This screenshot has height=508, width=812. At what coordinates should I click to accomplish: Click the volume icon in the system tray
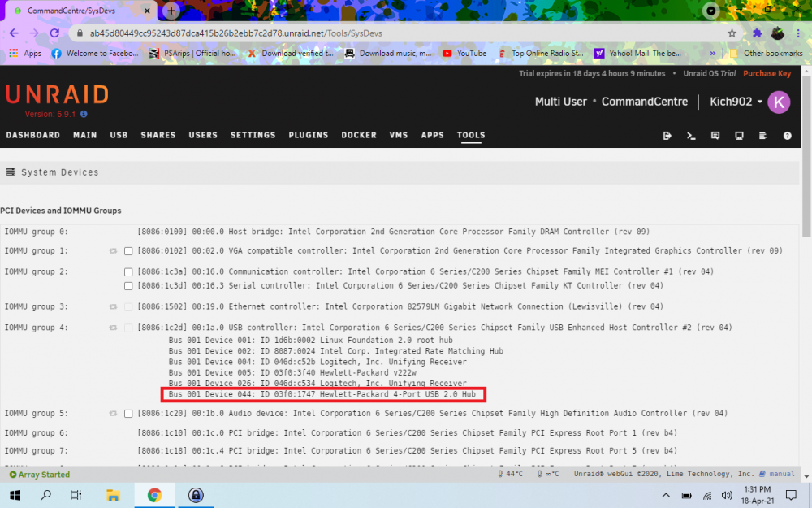coord(727,496)
